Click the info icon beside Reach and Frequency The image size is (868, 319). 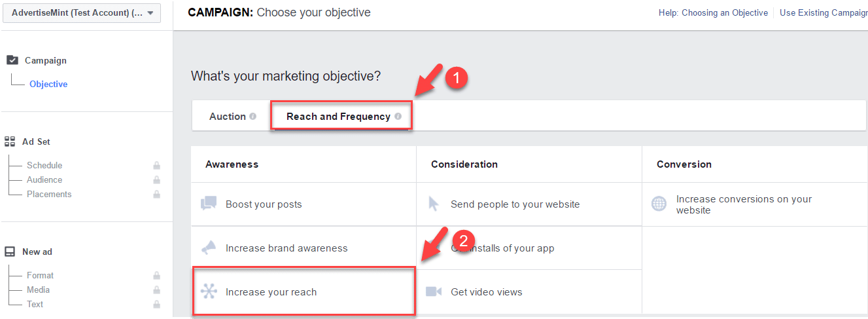click(x=398, y=117)
